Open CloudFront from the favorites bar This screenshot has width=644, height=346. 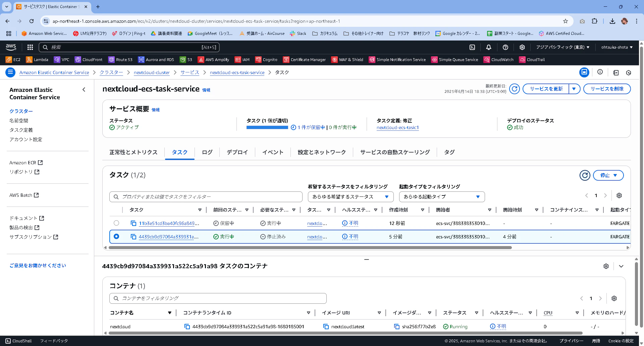[x=89, y=60]
